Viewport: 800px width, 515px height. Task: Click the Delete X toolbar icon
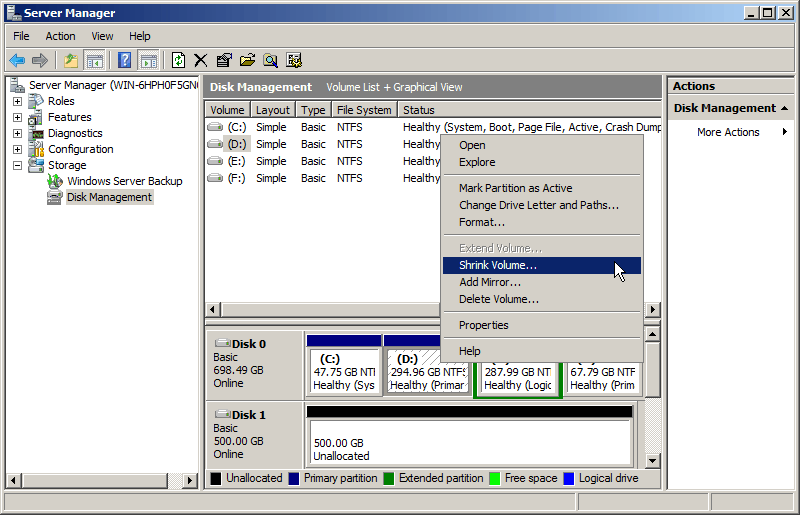coord(201,60)
